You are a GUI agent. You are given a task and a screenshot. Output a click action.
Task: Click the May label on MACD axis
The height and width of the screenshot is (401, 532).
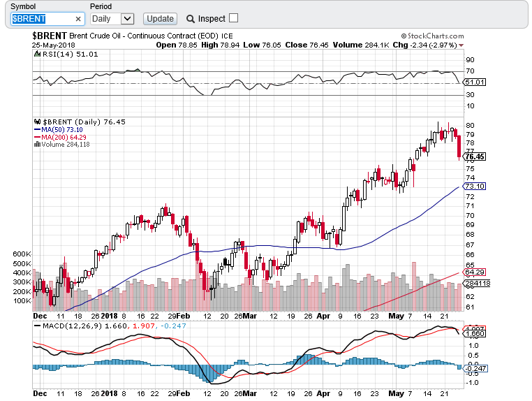[x=396, y=393]
